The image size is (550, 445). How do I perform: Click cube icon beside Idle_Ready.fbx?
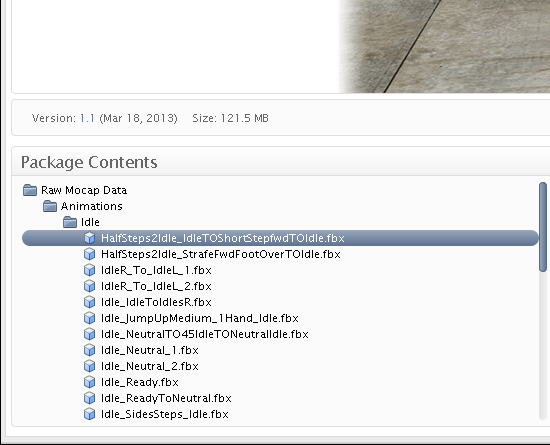[89, 382]
